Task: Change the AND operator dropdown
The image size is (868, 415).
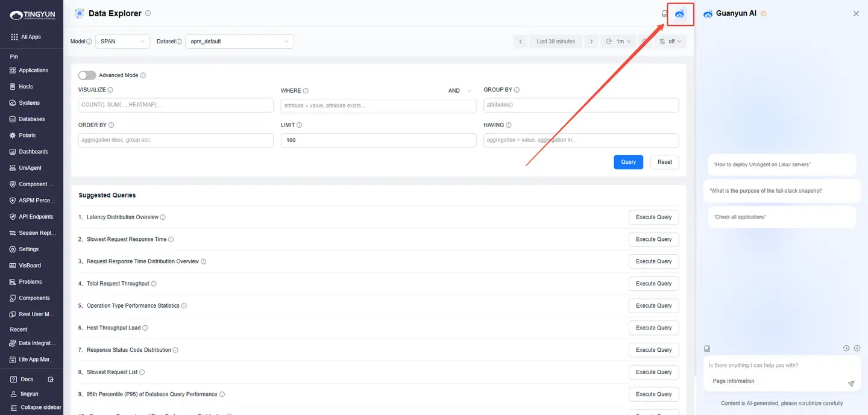Action: click(x=461, y=90)
